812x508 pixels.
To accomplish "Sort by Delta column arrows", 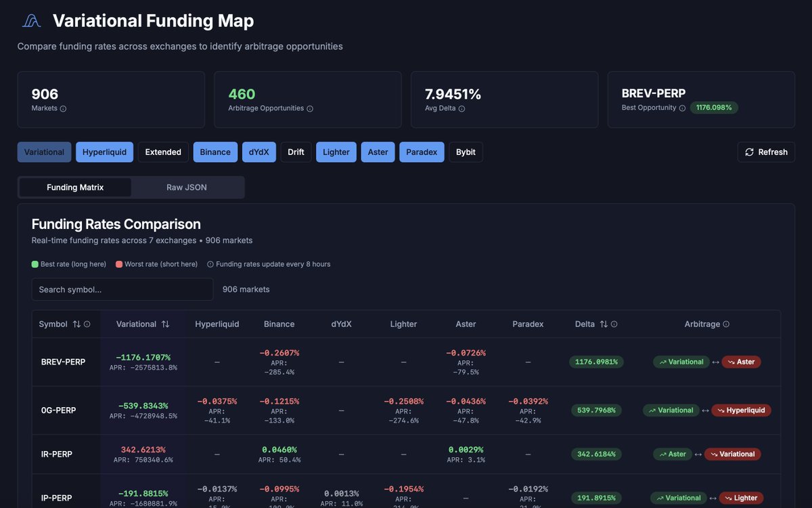I will coord(604,324).
